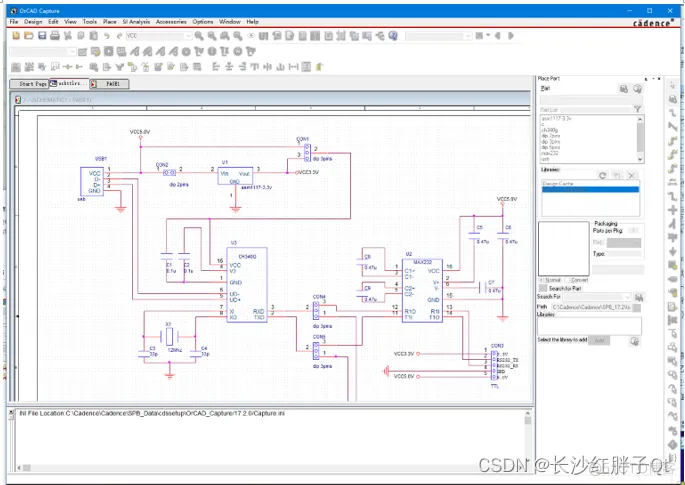Open the SI Analysis menu

(x=136, y=21)
